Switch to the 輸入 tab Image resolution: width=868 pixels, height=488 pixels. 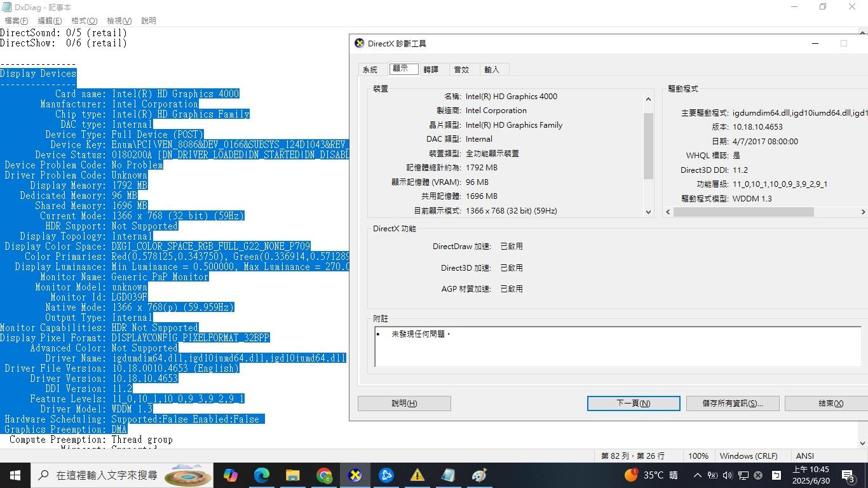coord(492,70)
